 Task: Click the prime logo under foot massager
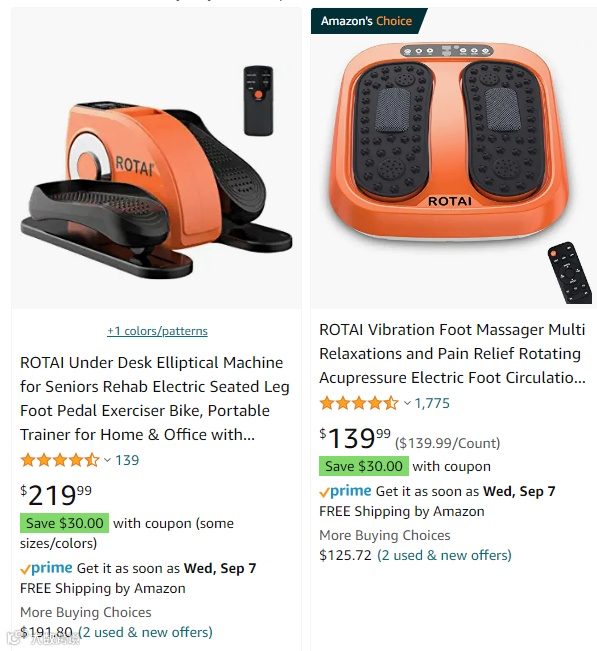coord(345,491)
